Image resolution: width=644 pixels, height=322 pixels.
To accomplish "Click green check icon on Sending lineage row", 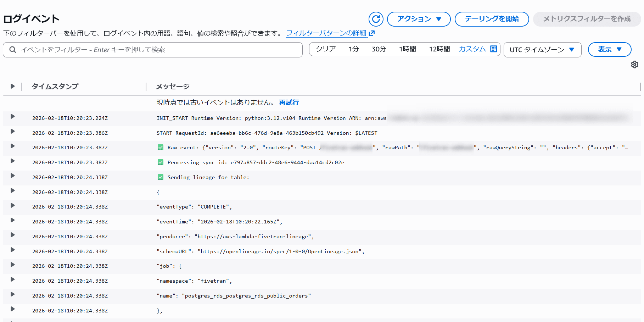I will 161,177.
